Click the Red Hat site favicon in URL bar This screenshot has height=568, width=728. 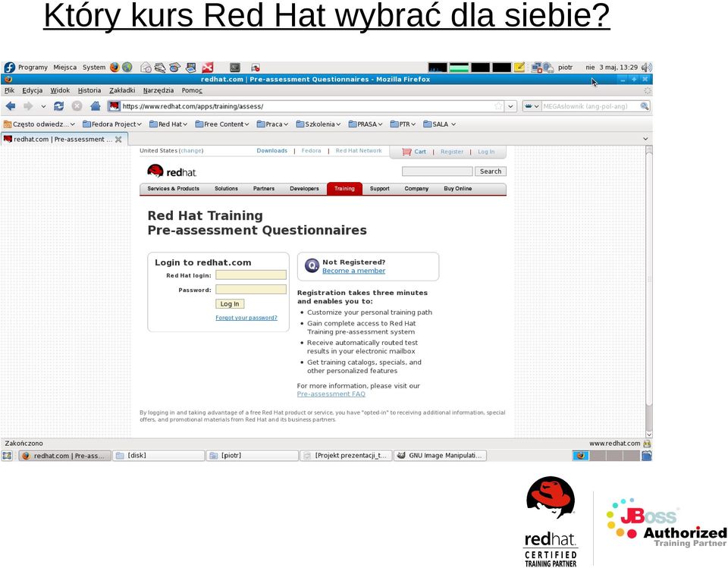115,106
